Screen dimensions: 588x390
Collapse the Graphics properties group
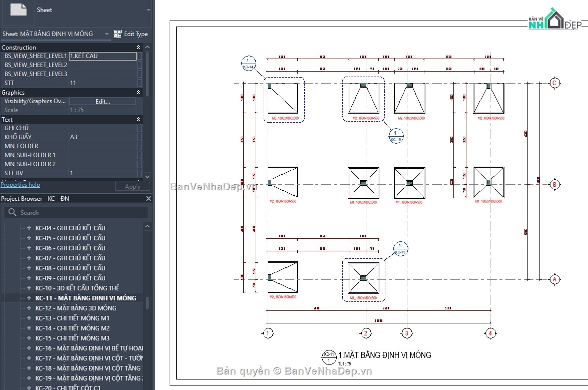[139, 92]
